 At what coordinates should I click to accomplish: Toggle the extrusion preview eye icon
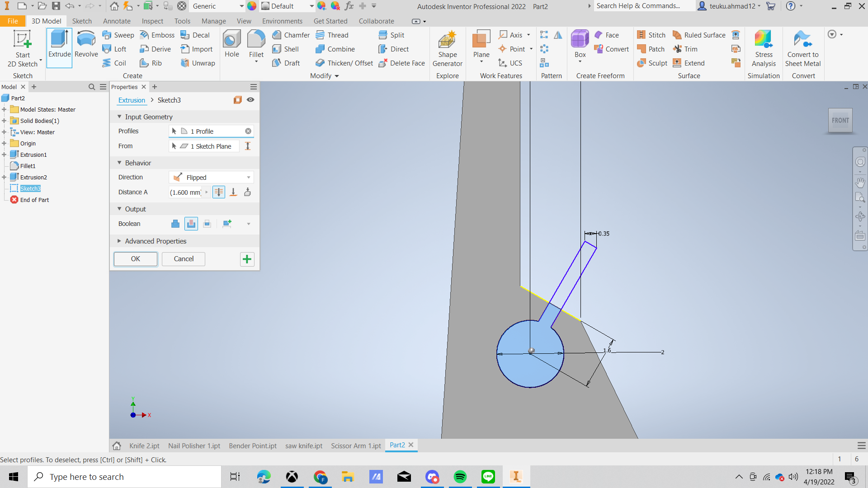pos(250,100)
